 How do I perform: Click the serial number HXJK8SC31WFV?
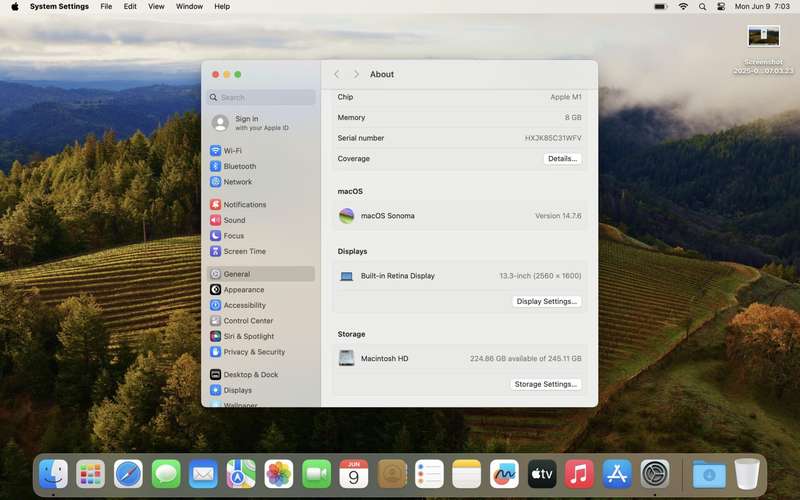553,138
